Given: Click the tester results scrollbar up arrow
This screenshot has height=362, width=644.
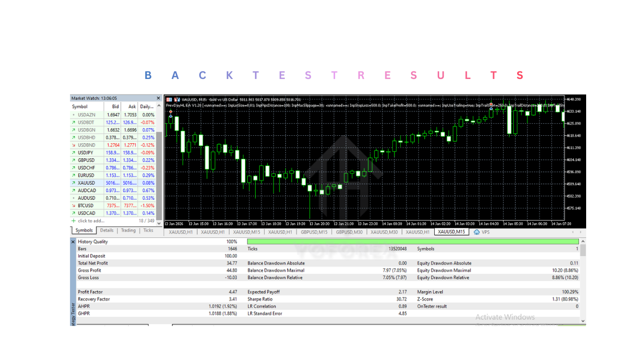Looking at the screenshot, I should coord(583,242).
